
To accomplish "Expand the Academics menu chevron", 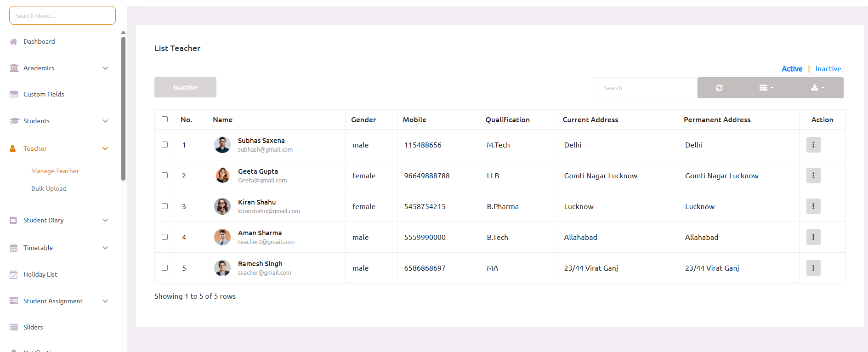I will click(x=105, y=68).
